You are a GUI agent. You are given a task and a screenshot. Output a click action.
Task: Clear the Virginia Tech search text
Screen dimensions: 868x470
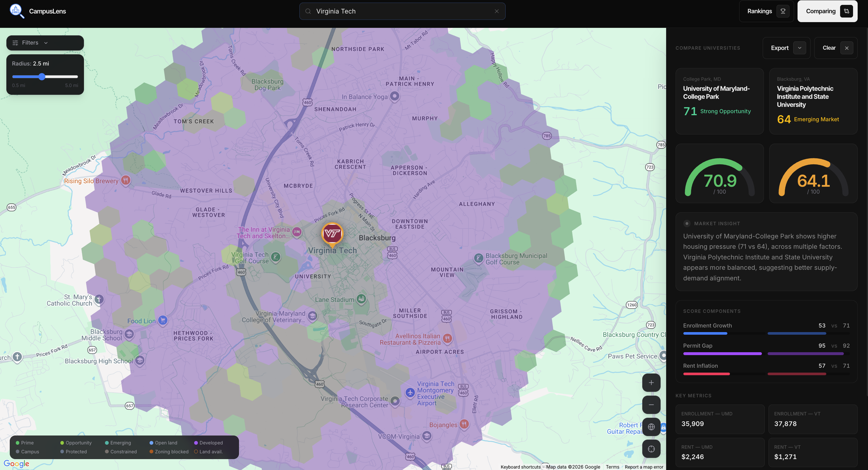tap(496, 11)
